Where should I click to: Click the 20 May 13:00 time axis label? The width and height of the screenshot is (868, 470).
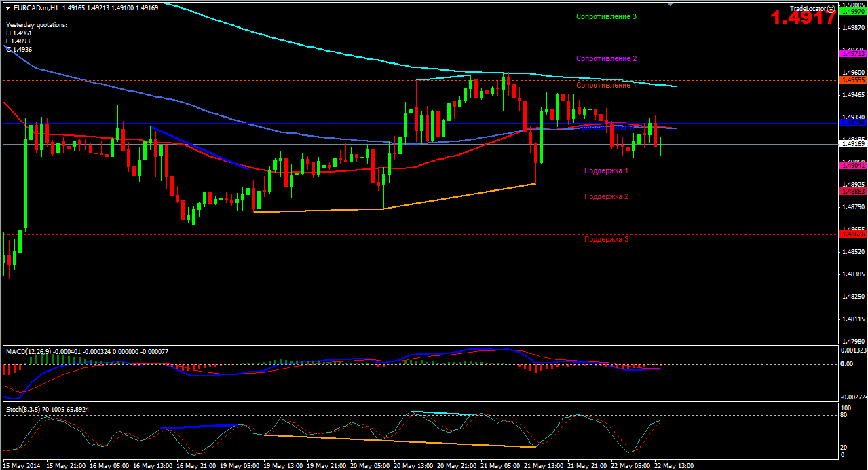click(413, 465)
